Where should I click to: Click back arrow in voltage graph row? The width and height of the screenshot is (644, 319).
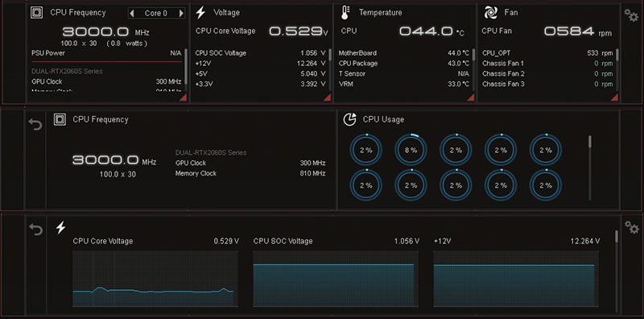click(x=35, y=230)
